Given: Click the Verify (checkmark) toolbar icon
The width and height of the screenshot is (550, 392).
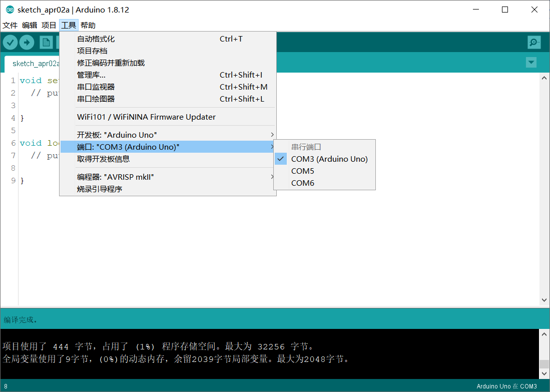Looking at the screenshot, I should pos(10,42).
